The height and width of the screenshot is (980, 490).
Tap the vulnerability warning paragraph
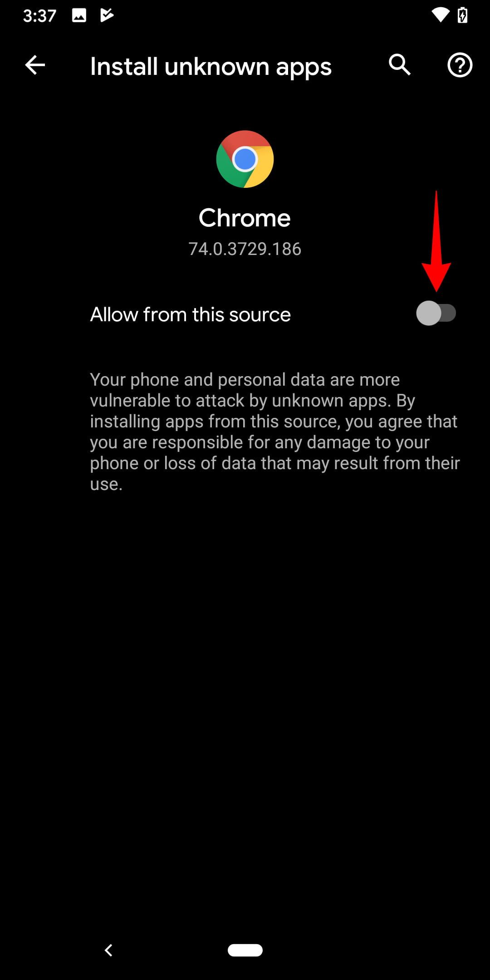click(275, 431)
